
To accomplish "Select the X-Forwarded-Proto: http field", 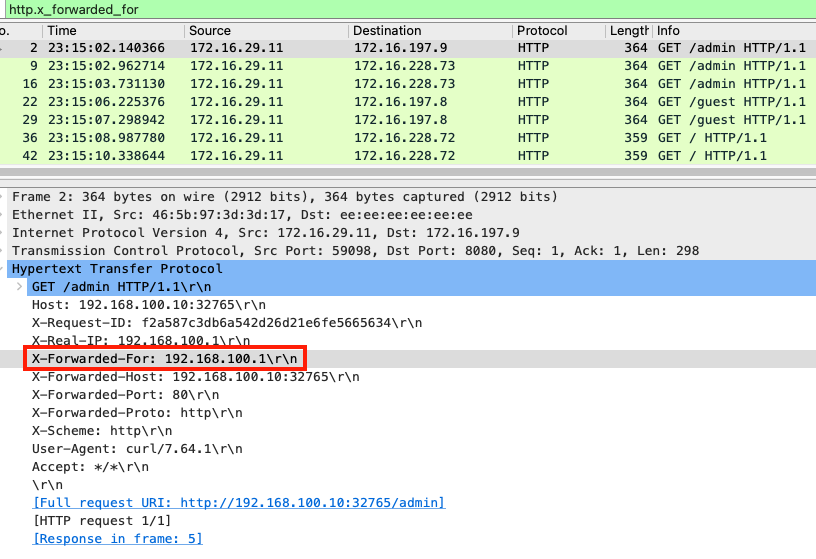I will [137, 413].
